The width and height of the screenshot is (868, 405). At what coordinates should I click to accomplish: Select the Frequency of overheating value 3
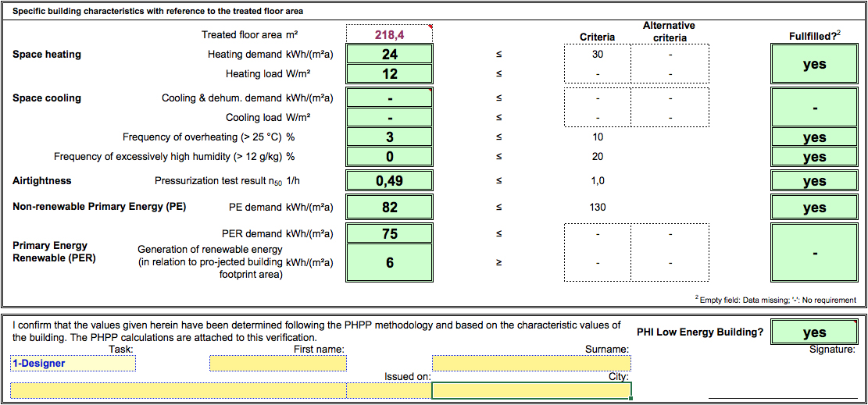(389, 137)
